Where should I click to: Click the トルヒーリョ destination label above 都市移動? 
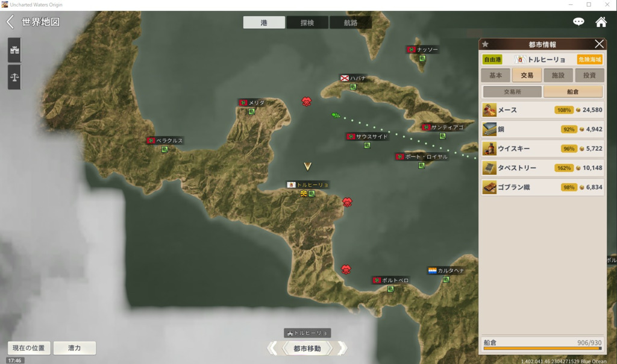click(x=307, y=333)
